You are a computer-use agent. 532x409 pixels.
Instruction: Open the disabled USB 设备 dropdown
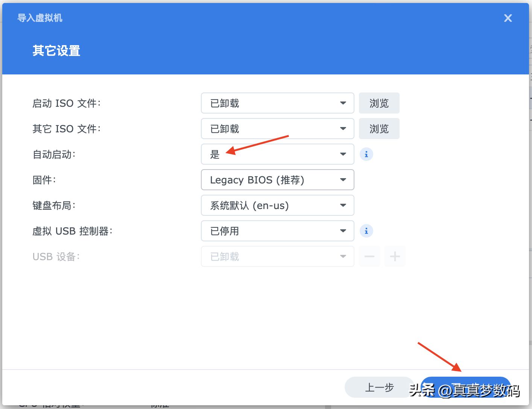pyautogui.click(x=278, y=256)
